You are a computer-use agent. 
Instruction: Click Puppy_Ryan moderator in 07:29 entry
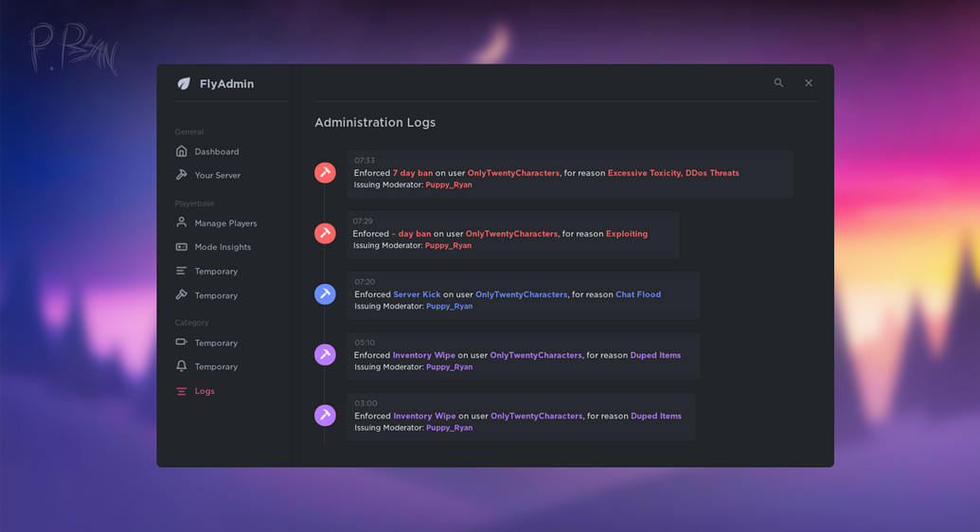point(448,246)
